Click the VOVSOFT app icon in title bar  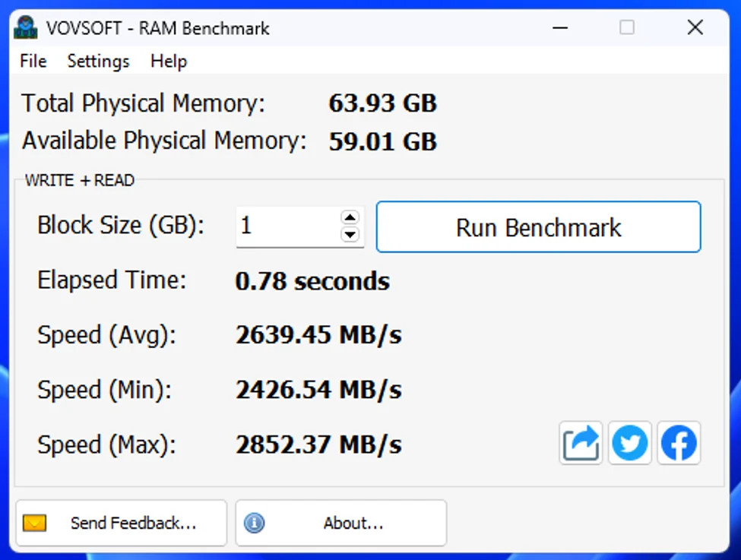click(26, 27)
